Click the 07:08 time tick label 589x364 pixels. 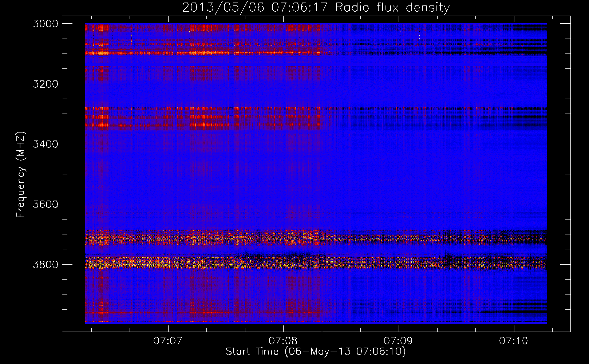[283, 341]
